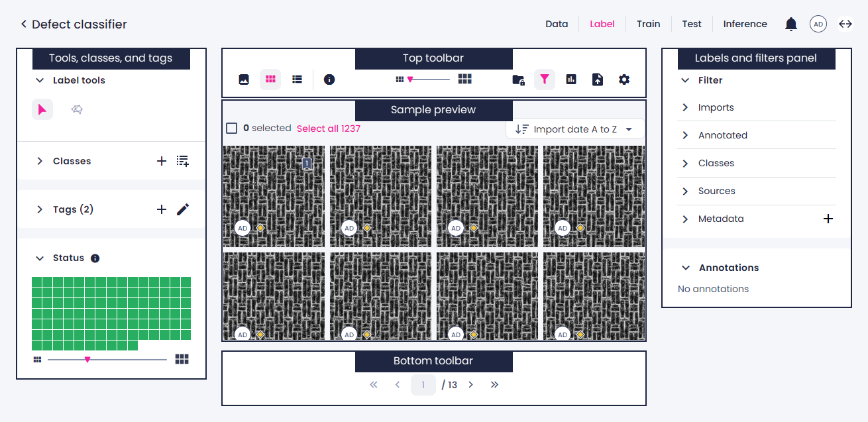Switch to grid view in top toolbar

(x=270, y=79)
